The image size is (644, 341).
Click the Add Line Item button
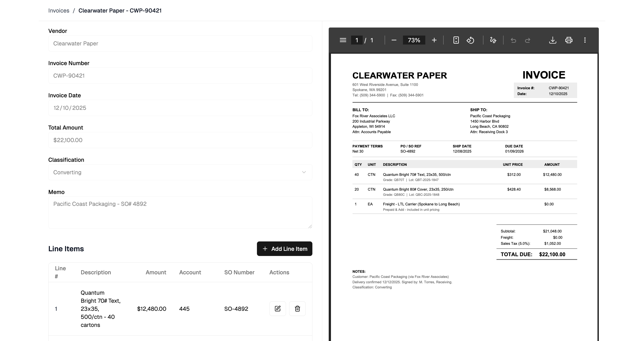(284, 249)
